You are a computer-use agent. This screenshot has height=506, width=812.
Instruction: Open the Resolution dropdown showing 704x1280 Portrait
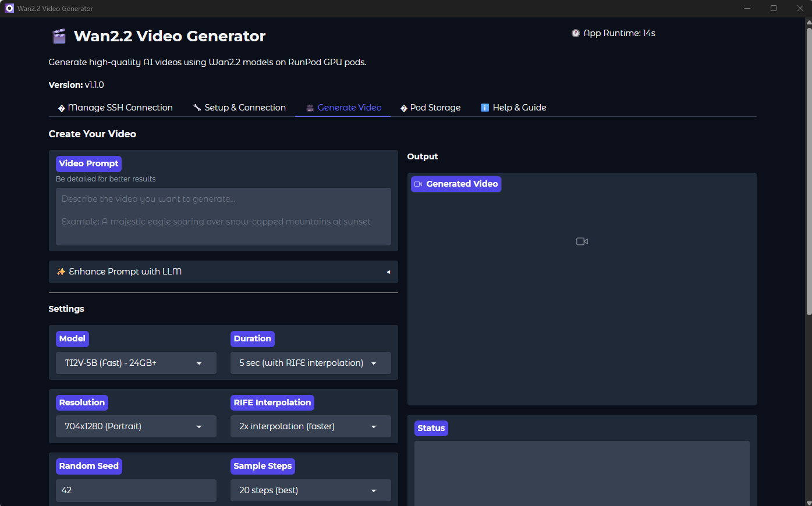tap(136, 426)
